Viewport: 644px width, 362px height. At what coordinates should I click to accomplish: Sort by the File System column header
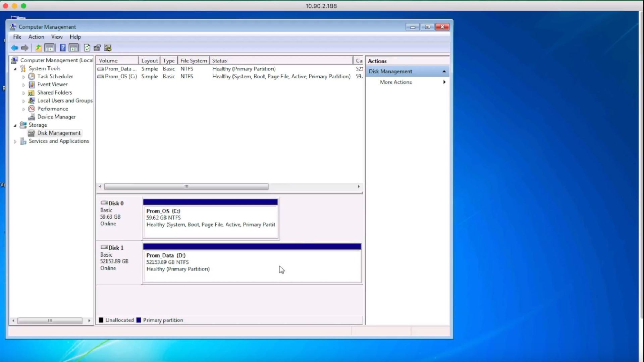194,61
